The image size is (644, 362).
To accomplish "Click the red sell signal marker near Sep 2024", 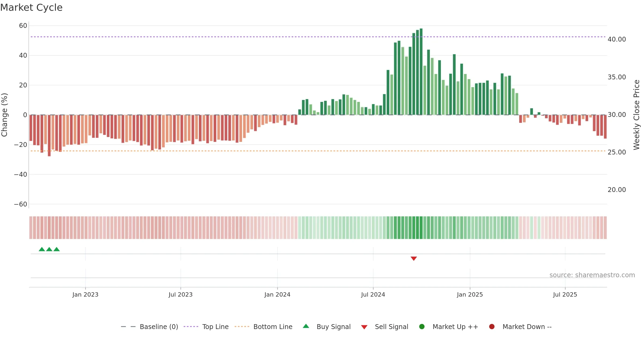I will click(x=414, y=258).
